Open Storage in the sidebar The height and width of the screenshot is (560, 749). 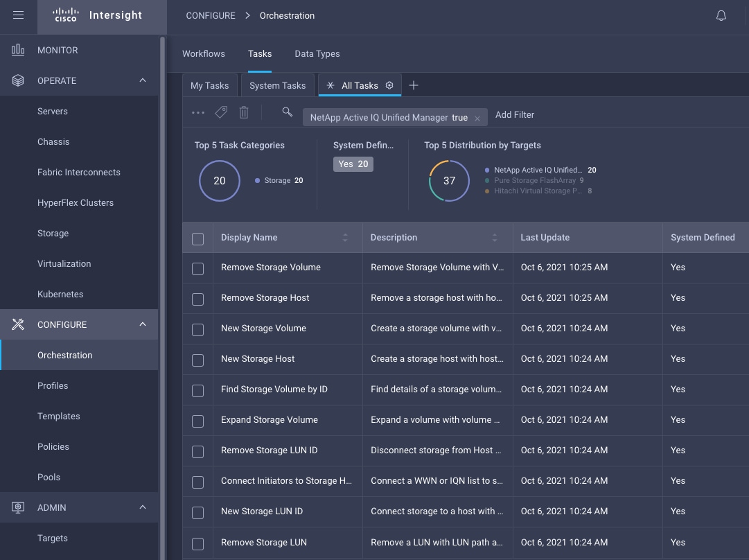pyautogui.click(x=53, y=233)
